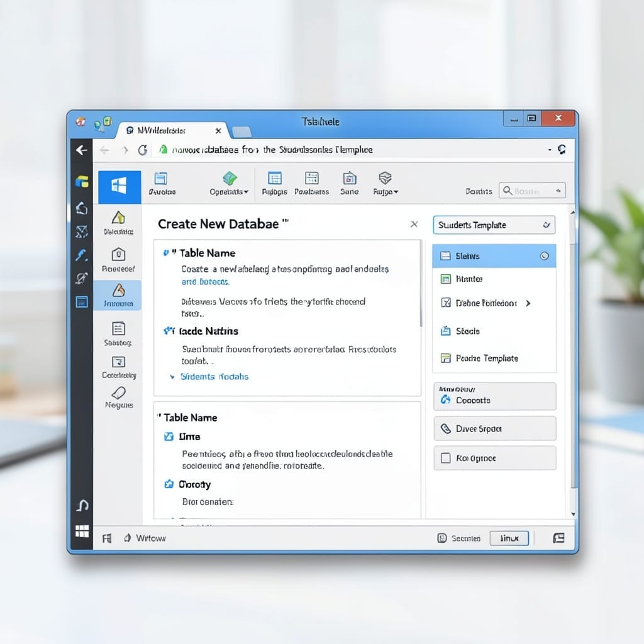Click the flag icon in status bar
The height and width of the screenshot is (644, 644).
pos(107,538)
